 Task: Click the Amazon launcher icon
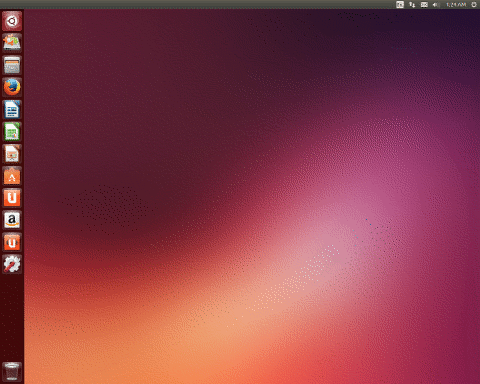point(12,220)
